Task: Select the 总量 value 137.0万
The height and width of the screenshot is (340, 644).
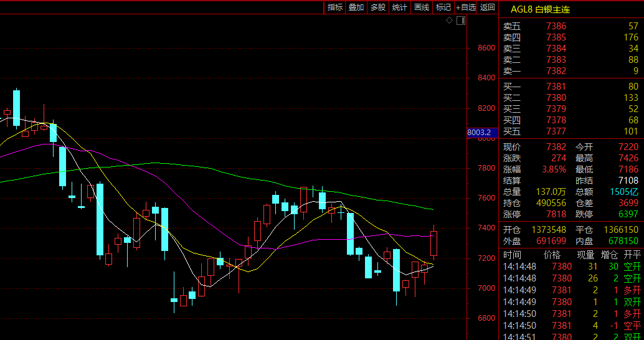Action: 552,192
